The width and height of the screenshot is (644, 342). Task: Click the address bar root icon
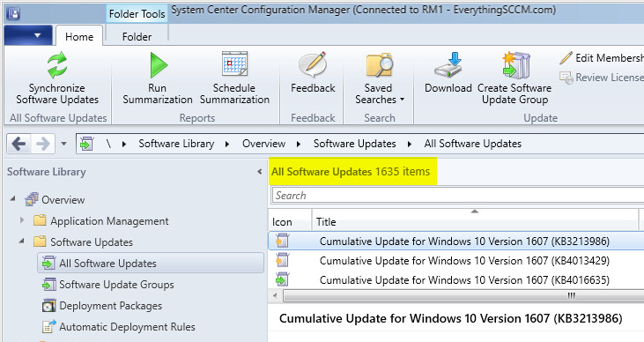(86, 144)
